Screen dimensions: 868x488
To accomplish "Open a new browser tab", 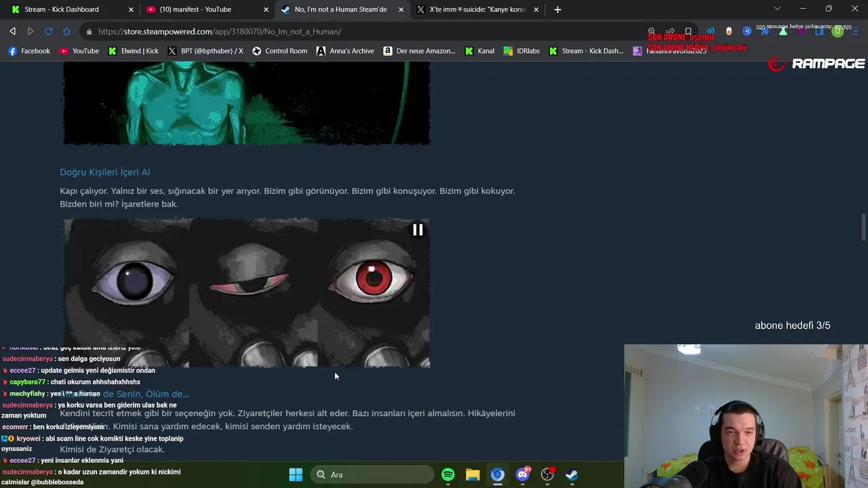I will pyautogui.click(x=557, y=9).
